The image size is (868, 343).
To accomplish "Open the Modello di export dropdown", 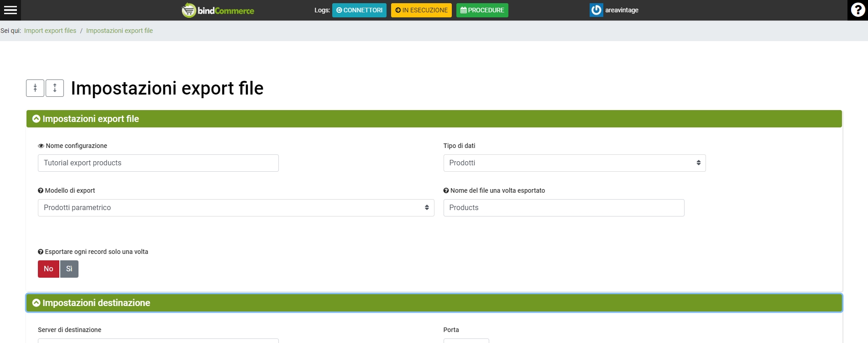I will pos(235,208).
